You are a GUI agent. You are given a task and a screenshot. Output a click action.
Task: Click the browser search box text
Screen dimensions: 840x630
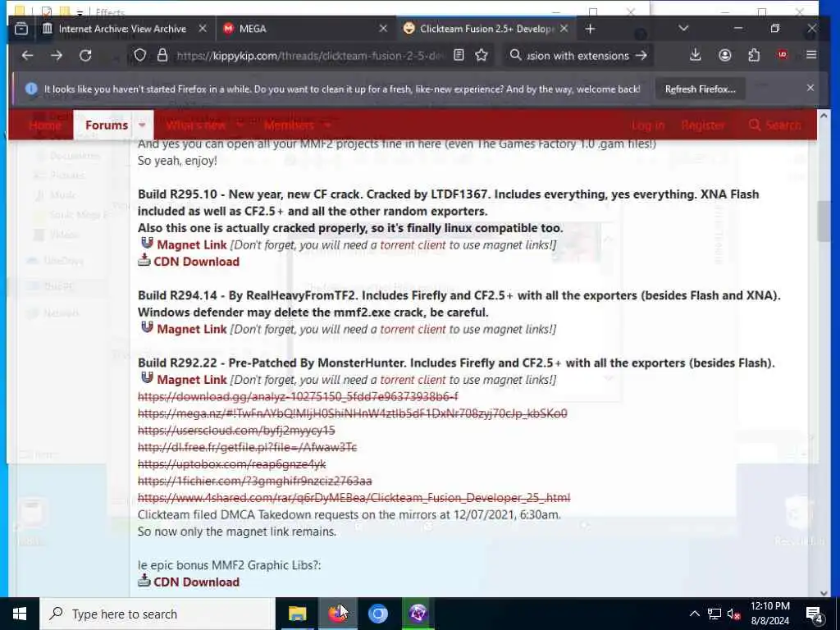tap(577, 55)
